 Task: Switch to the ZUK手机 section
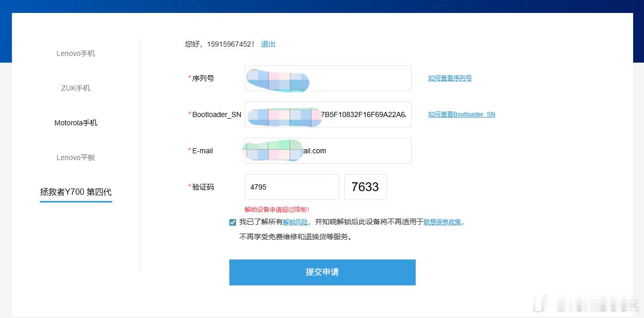click(x=76, y=88)
